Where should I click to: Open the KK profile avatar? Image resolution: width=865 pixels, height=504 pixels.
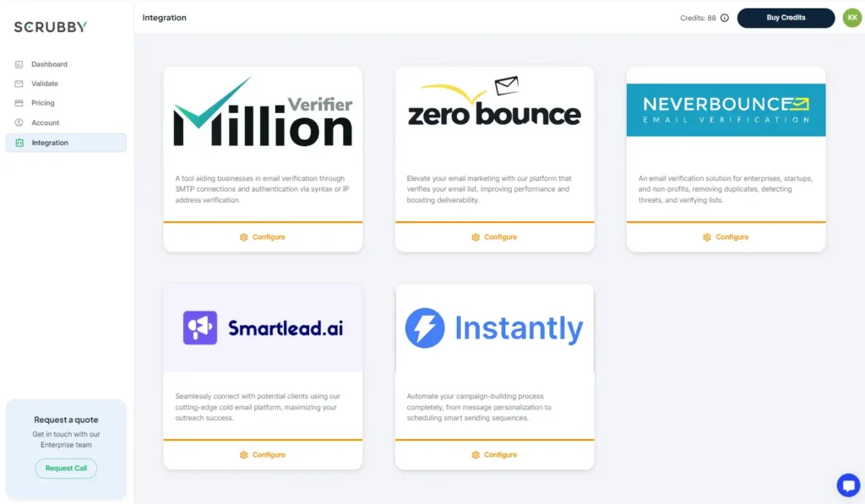852,17
